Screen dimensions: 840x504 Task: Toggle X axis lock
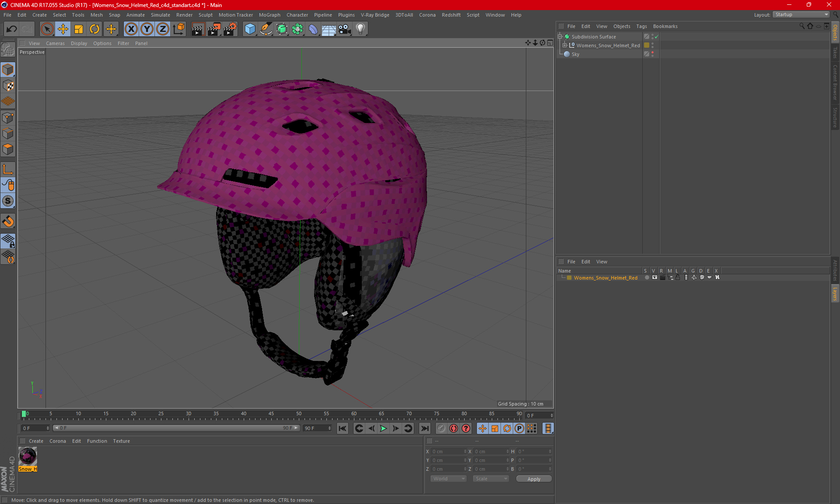131,29
